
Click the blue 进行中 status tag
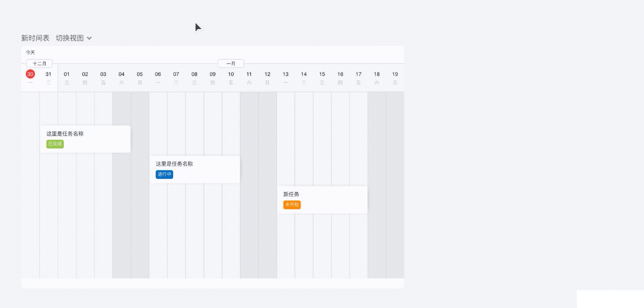(164, 174)
